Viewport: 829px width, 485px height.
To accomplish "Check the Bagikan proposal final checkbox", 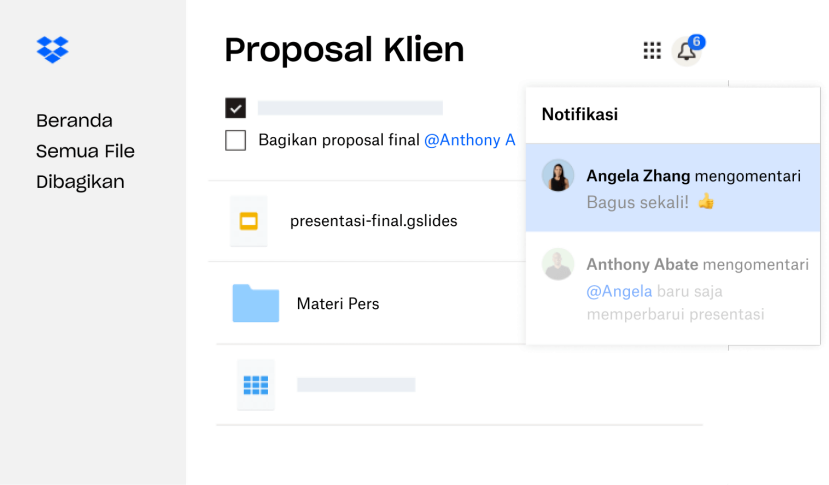I will point(235,140).
